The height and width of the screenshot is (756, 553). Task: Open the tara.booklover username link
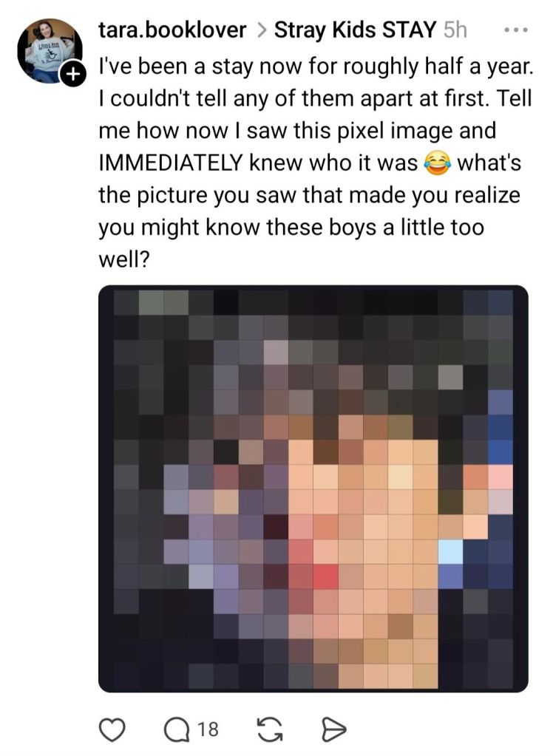tap(173, 30)
